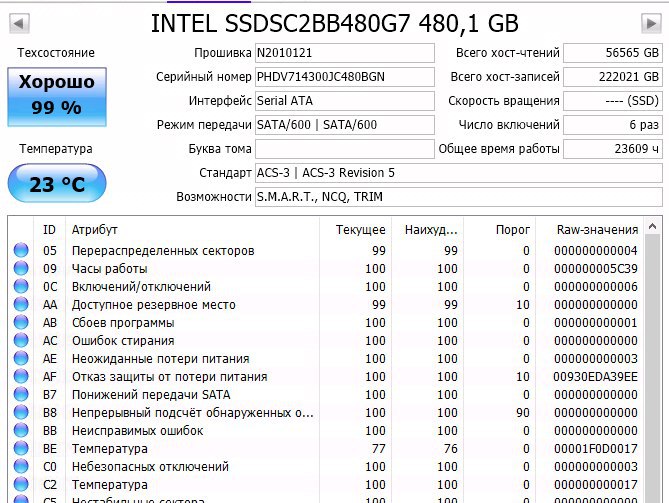The image size is (669, 503).
Task: Go to next disk with right arrow
Action: [651, 23]
